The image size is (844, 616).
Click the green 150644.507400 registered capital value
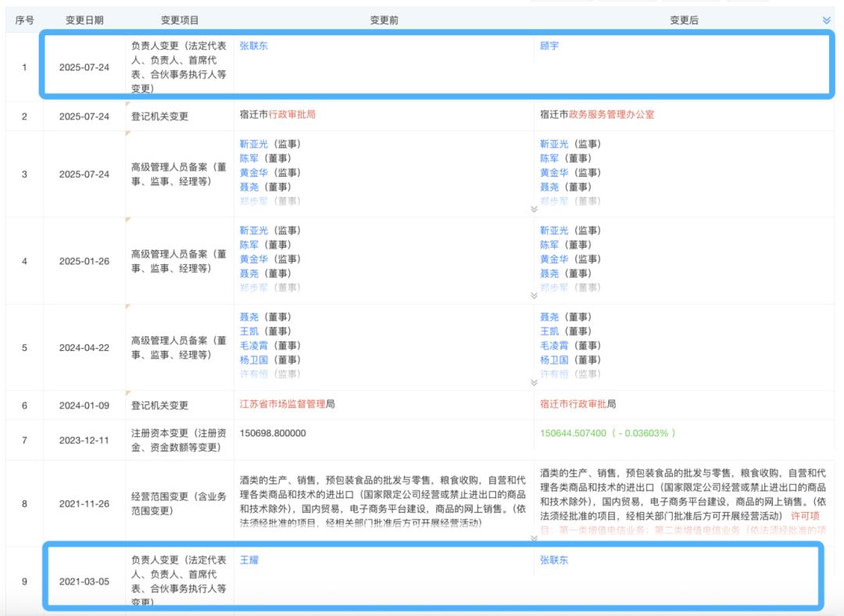point(573,433)
